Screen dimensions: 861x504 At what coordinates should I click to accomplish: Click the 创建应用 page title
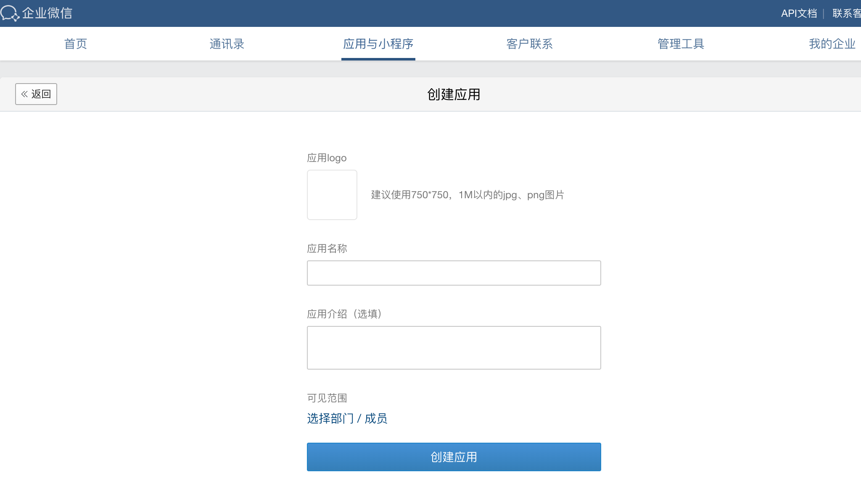[x=454, y=94]
